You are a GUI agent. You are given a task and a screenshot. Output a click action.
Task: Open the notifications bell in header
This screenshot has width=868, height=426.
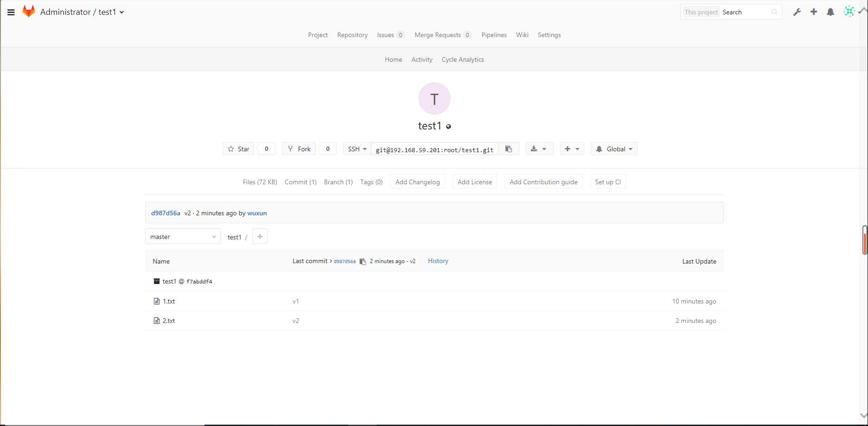coord(830,12)
